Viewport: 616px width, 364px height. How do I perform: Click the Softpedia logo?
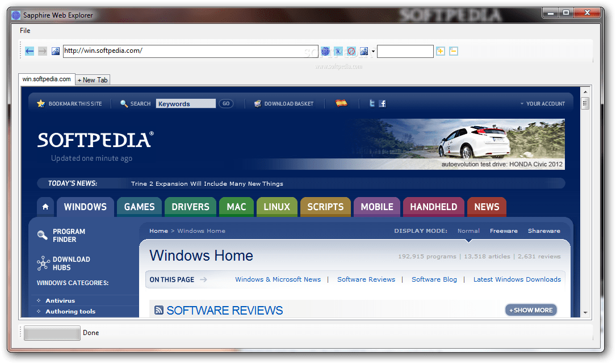95,140
